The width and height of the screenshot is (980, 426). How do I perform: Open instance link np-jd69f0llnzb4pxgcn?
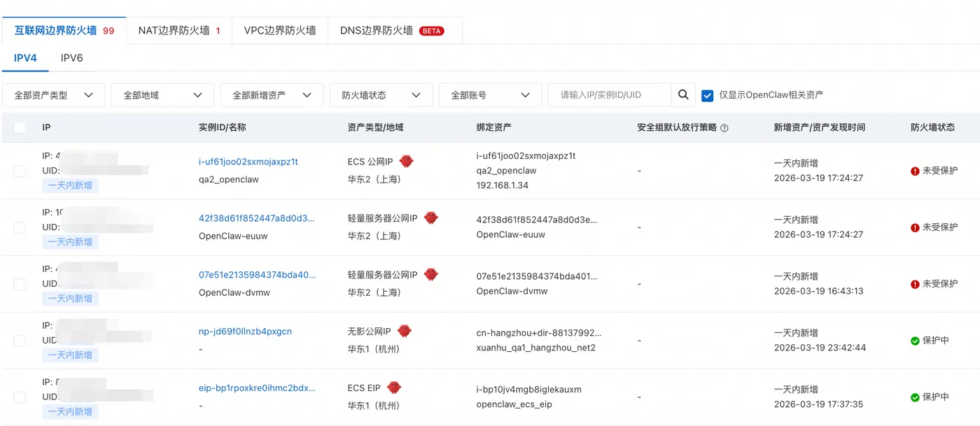click(x=245, y=332)
